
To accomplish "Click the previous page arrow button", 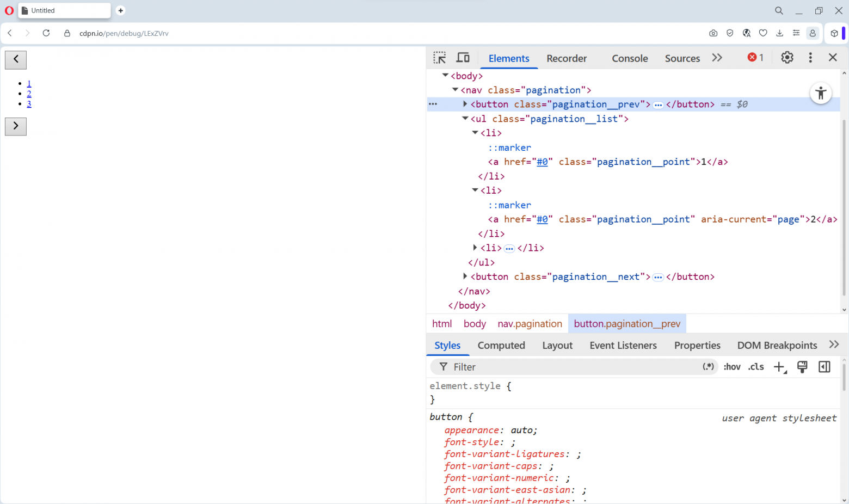I will [16, 59].
